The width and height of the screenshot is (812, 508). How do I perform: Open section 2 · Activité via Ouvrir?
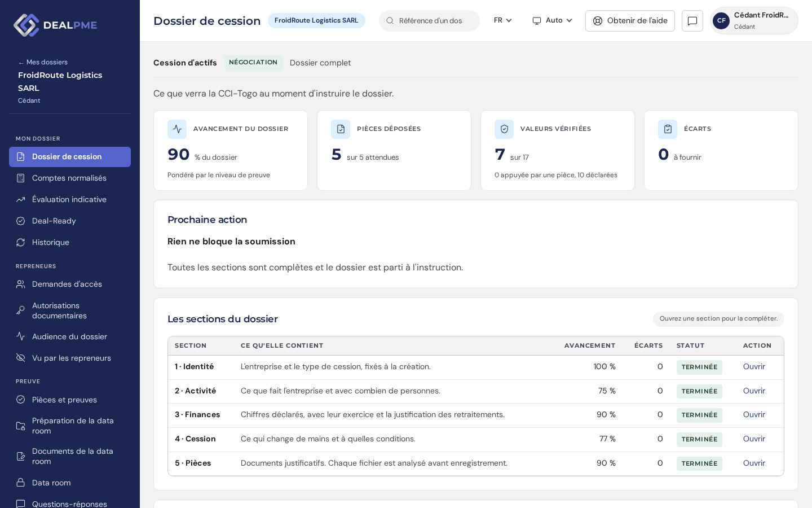(x=754, y=391)
